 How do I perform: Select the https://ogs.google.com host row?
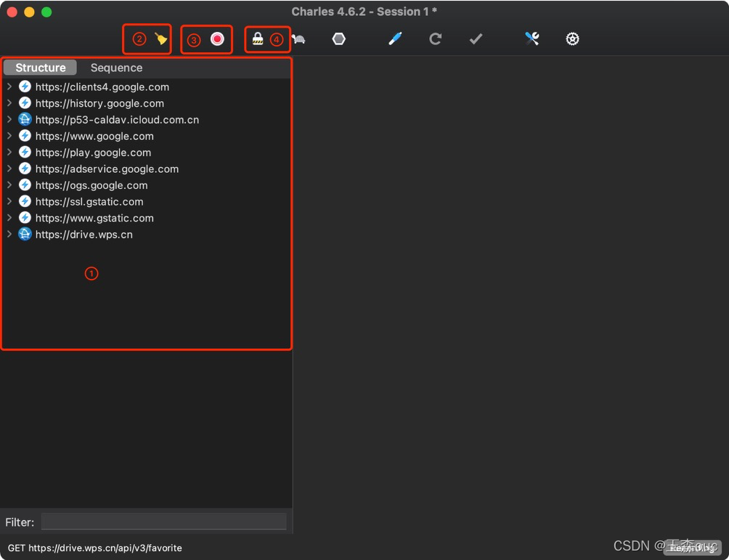[147, 185]
